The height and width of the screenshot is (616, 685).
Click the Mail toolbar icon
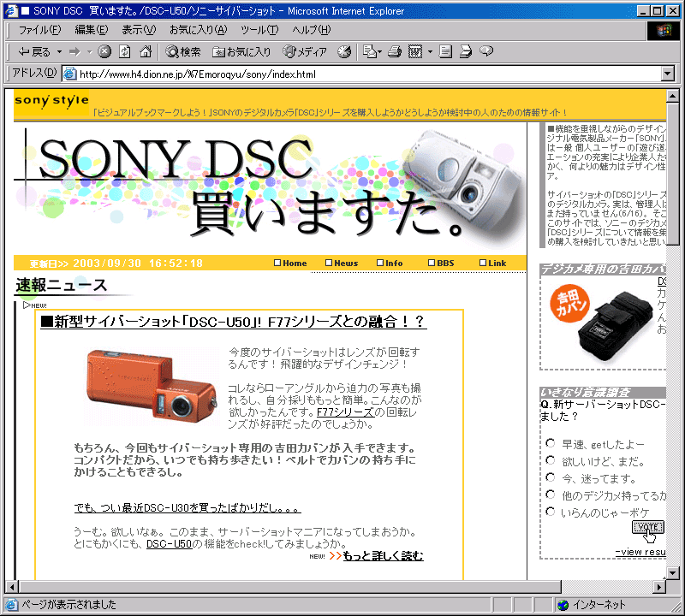coord(370,52)
